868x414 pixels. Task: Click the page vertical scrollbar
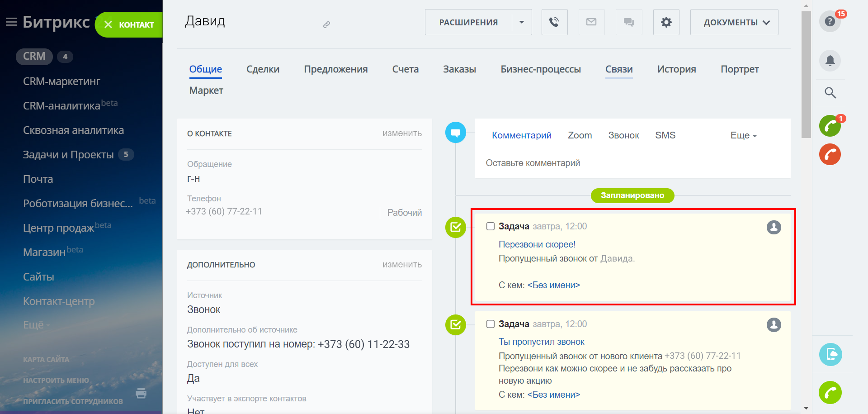806,75
